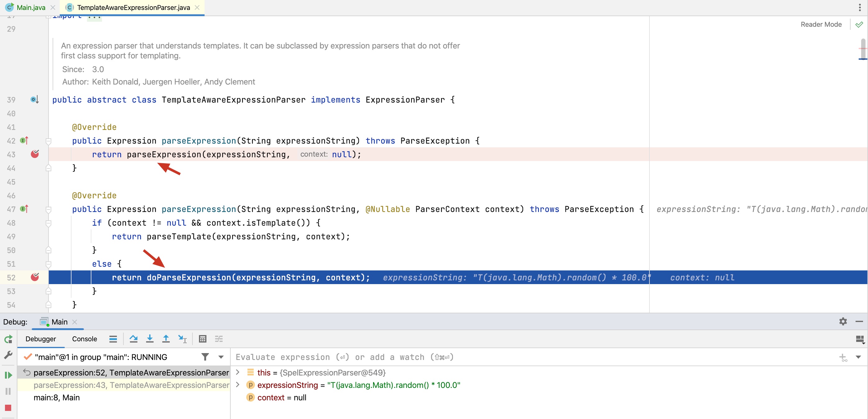This screenshot has width=868, height=419.
Task: Close the Main.java tab
Action: tap(53, 7)
